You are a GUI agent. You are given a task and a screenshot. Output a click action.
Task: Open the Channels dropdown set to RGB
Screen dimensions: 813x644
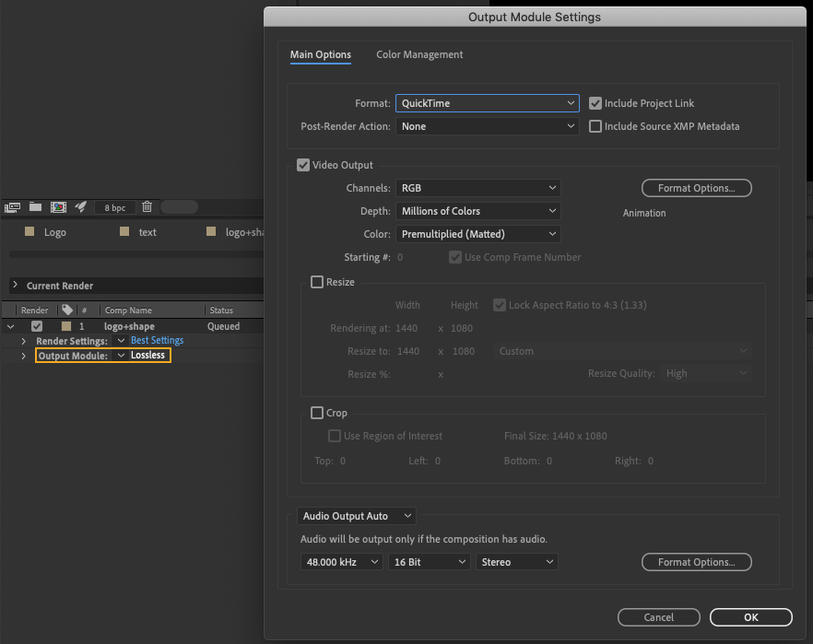tap(477, 188)
